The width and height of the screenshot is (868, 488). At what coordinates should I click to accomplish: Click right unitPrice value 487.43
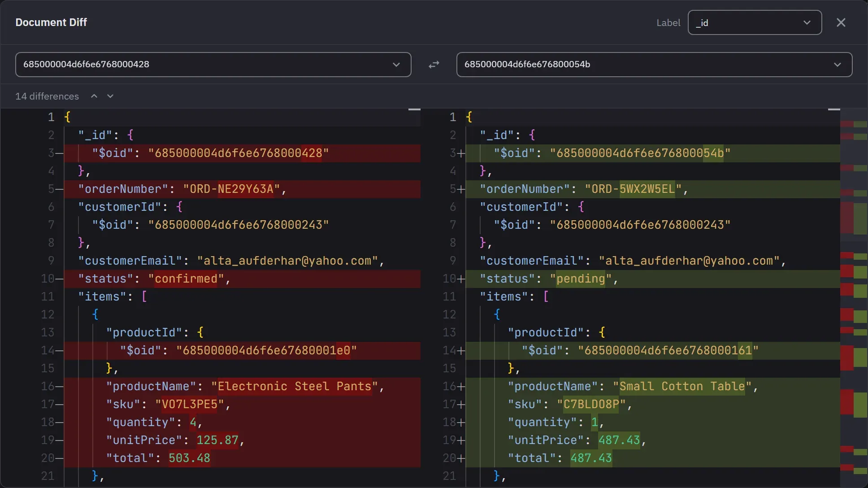(619, 440)
